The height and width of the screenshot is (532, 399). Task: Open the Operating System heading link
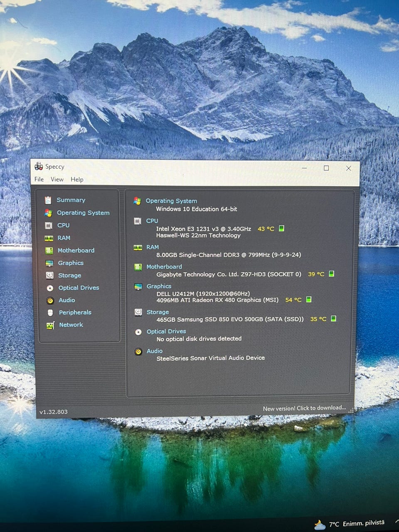(x=171, y=201)
